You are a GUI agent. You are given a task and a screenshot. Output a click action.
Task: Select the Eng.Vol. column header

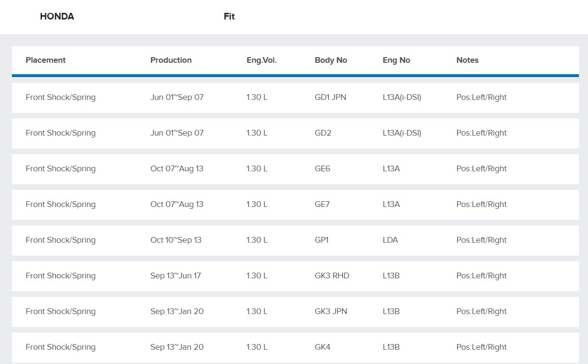point(261,60)
